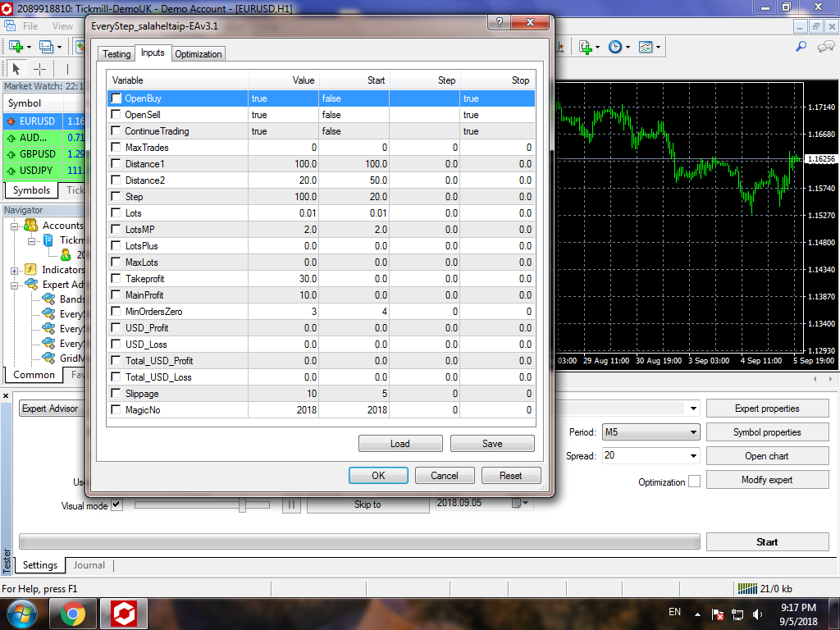Select the crosshair tool

[39, 69]
